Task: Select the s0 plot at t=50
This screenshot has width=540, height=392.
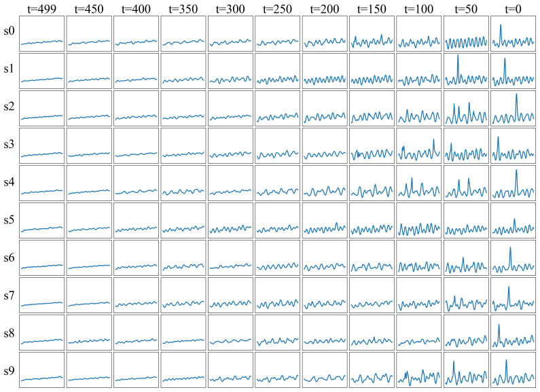Action: tap(466, 34)
